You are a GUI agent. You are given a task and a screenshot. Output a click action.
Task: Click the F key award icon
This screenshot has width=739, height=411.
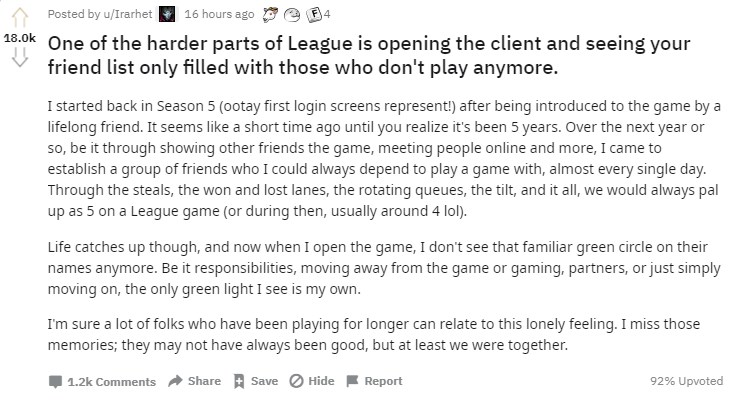[314, 15]
